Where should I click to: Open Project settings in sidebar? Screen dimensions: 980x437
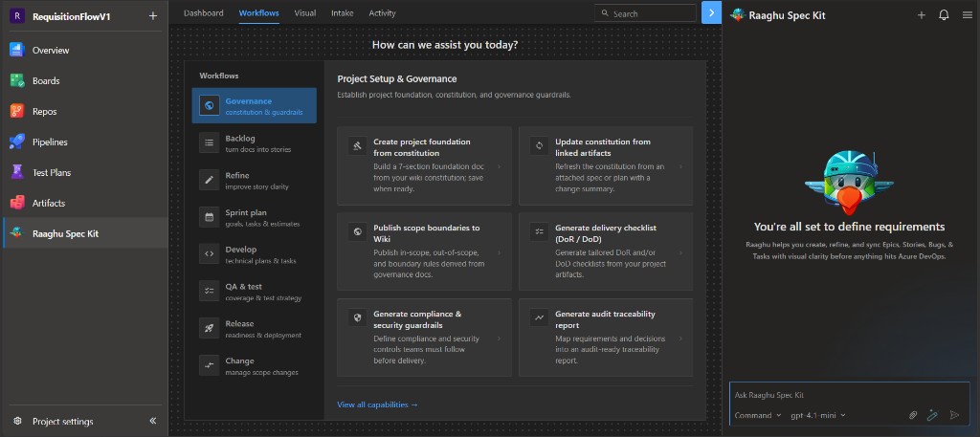point(62,422)
